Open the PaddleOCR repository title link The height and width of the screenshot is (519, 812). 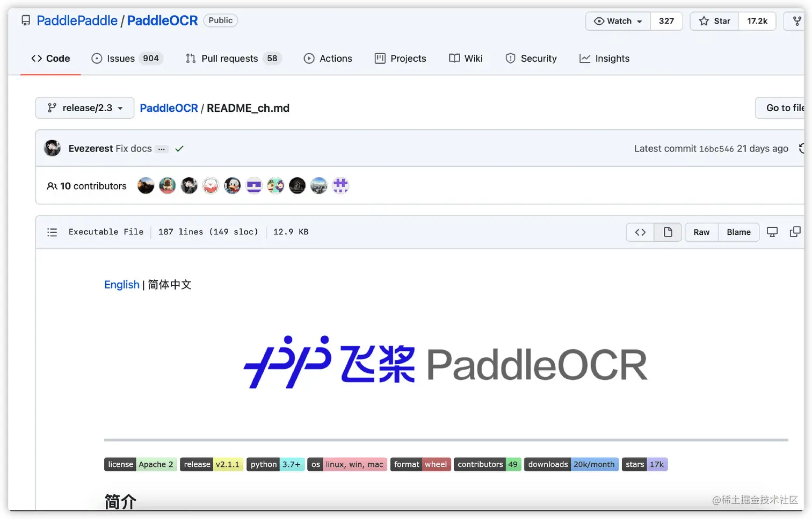[x=162, y=20]
